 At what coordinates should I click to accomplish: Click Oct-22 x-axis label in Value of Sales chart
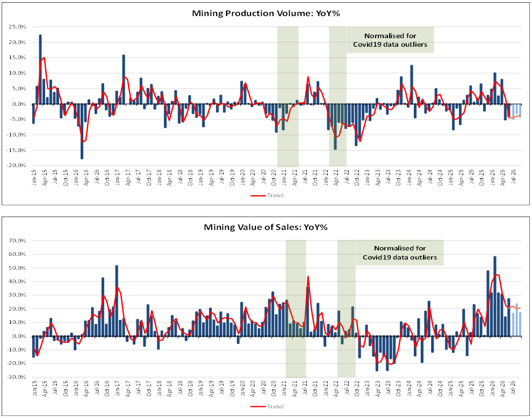coord(357,389)
